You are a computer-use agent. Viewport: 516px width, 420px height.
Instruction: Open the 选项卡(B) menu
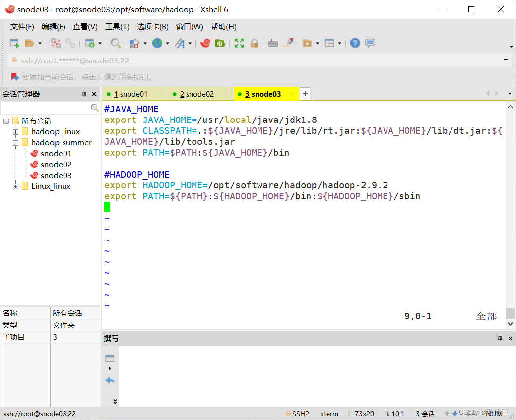click(152, 27)
